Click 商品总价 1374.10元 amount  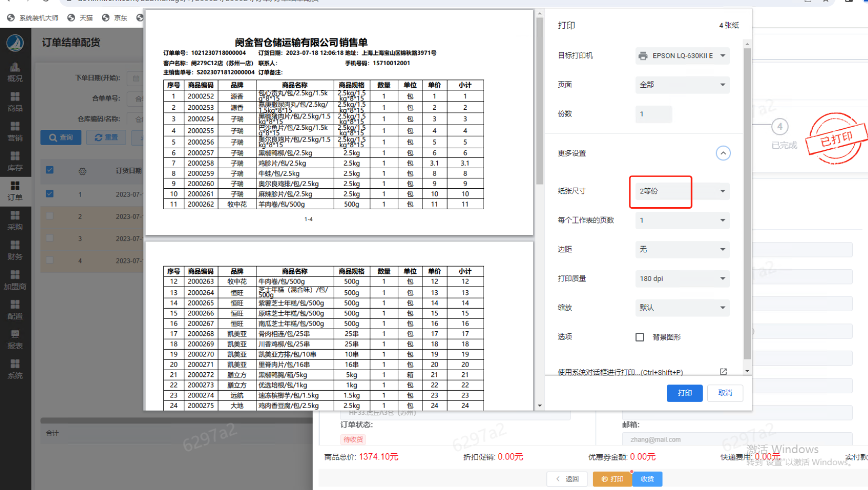(x=378, y=457)
